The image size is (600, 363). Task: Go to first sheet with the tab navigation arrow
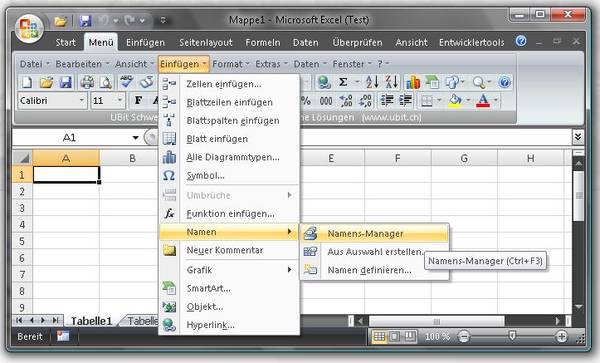pos(19,321)
